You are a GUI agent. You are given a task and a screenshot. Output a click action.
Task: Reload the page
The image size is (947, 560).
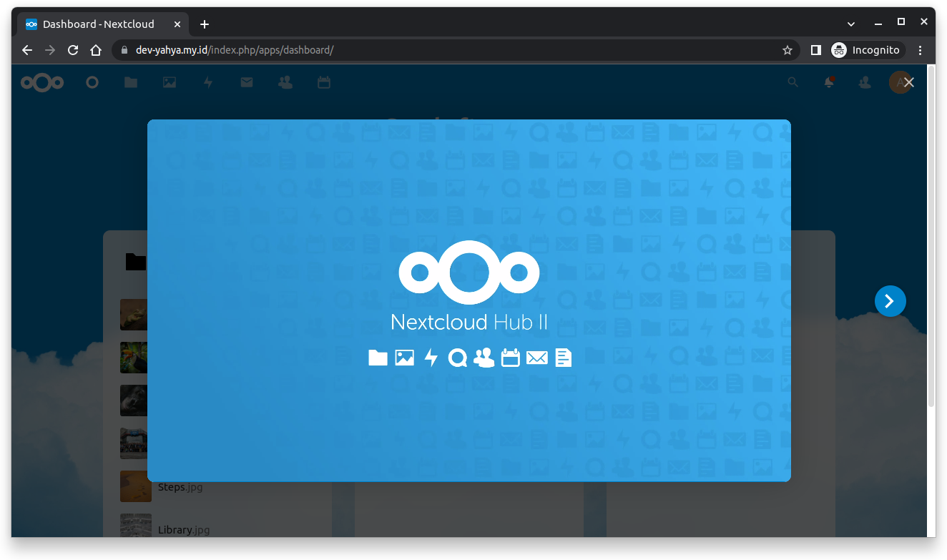[73, 50]
